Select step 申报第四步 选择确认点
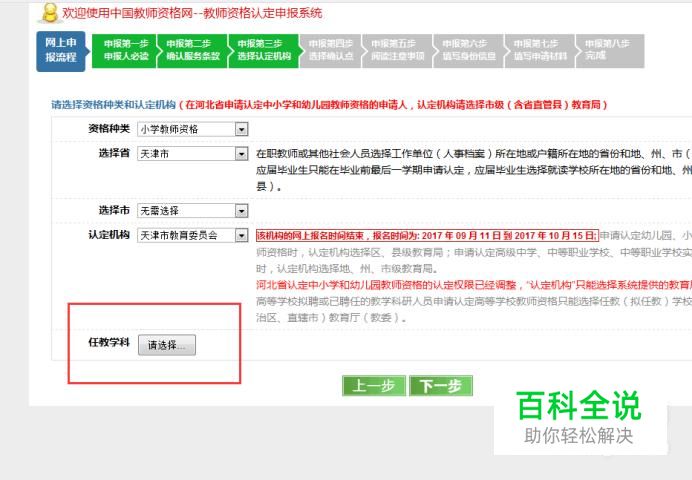The height and width of the screenshot is (480, 692). [x=331, y=51]
